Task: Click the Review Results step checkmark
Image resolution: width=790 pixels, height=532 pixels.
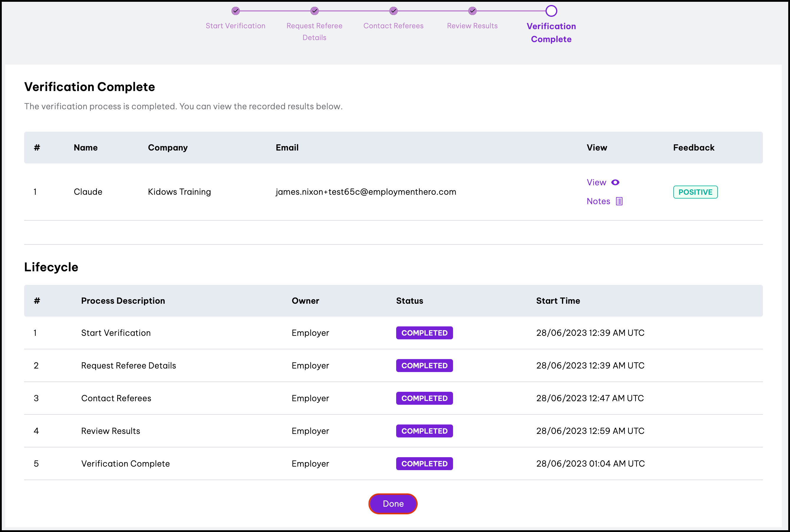Action: pyautogui.click(x=472, y=11)
